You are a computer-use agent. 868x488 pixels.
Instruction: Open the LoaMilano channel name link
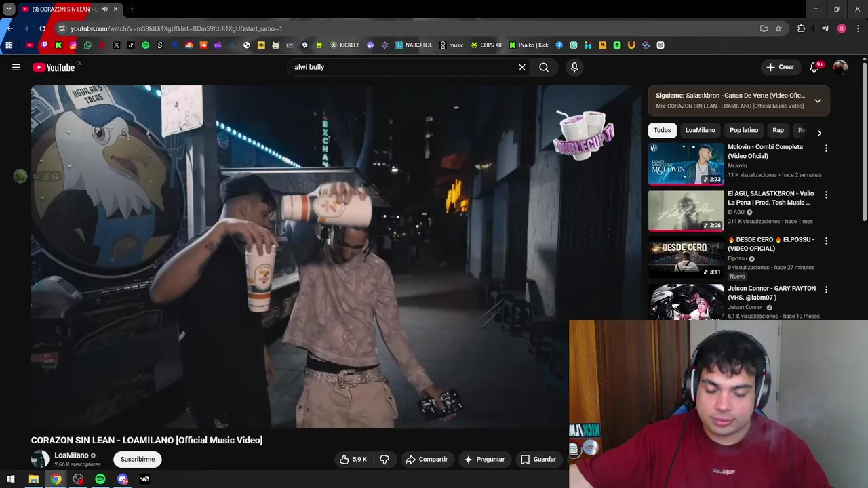click(x=71, y=455)
